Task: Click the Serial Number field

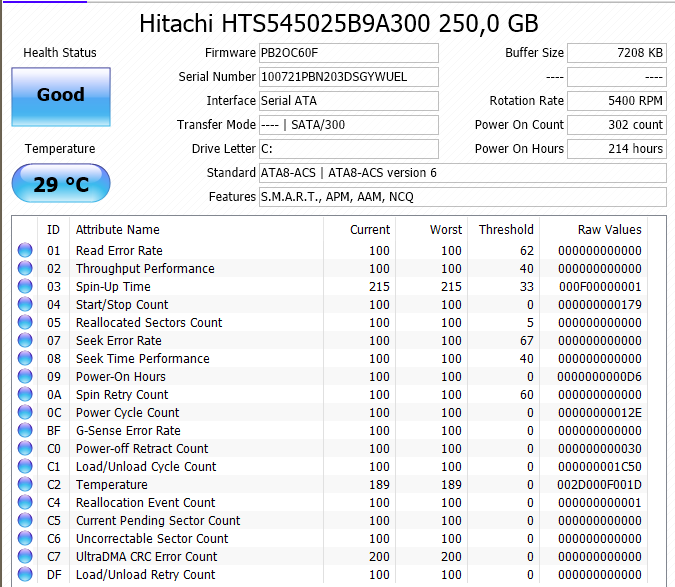Action: point(349,77)
